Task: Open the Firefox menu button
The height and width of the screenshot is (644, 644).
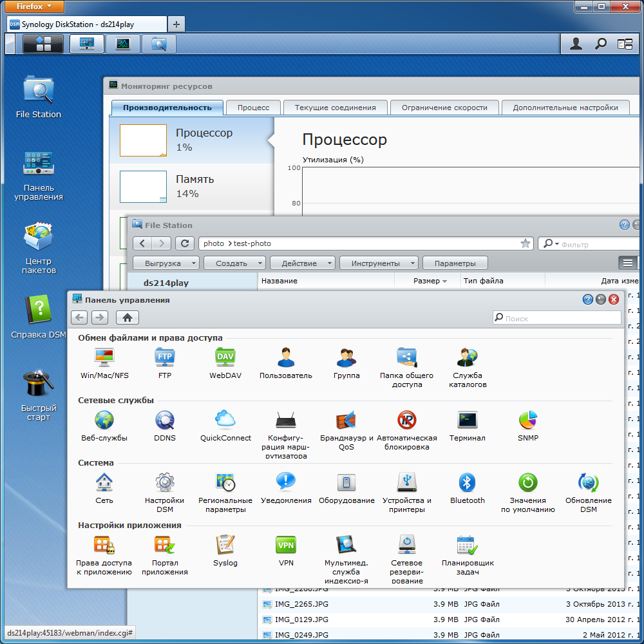Action: click(34, 6)
